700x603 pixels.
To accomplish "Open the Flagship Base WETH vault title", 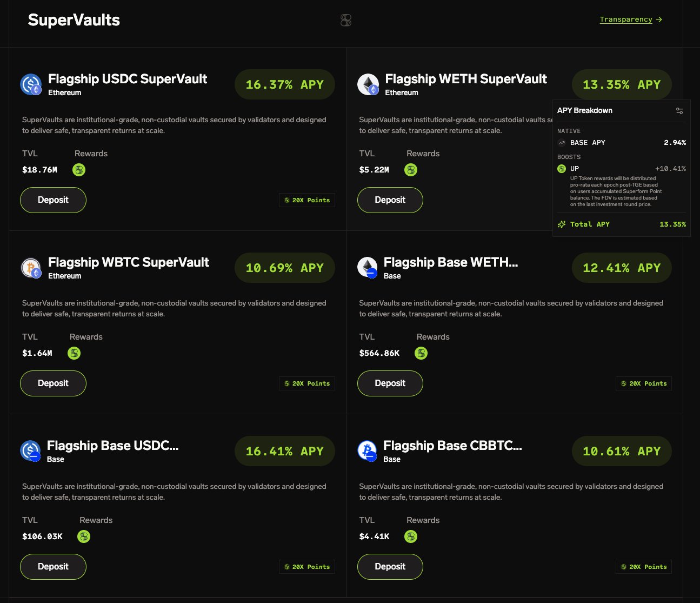I will [450, 263].
